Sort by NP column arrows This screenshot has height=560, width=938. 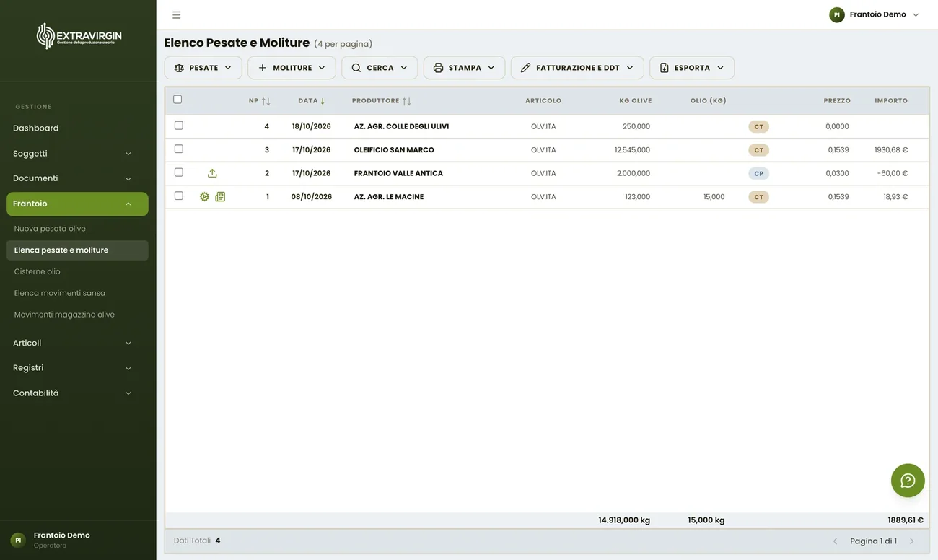[266, 101]
